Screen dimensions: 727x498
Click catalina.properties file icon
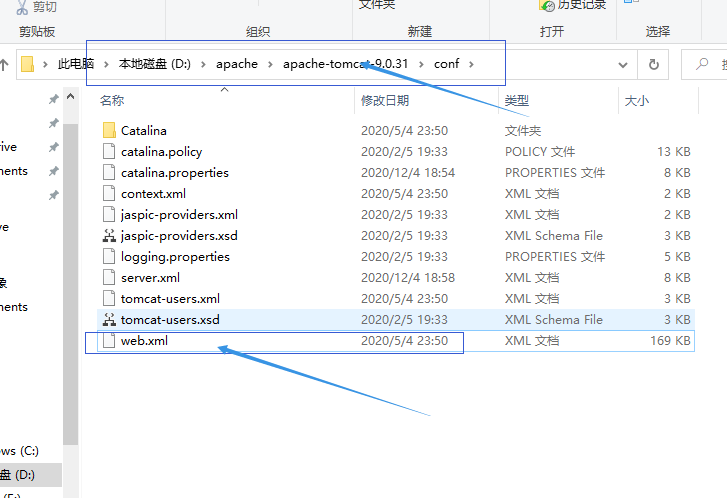(109, 172)
